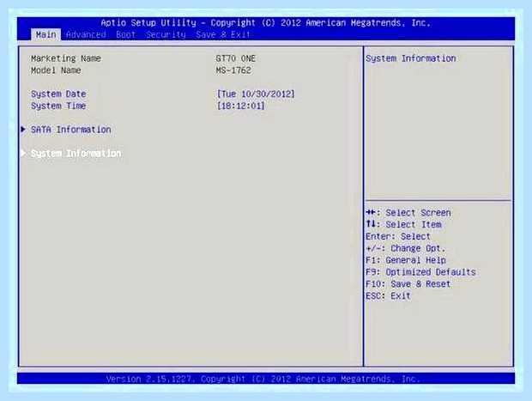Select the System Time label
The image size is (532, 401).
(x=58, y=106)
